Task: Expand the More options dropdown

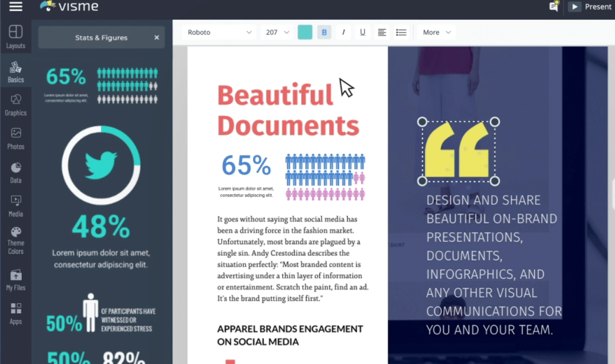Action: [437, 32]
